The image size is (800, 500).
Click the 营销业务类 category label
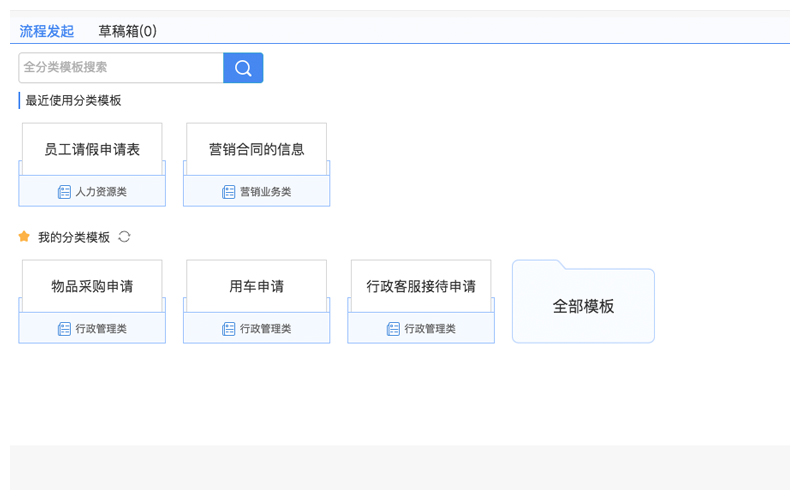(265, 192)
